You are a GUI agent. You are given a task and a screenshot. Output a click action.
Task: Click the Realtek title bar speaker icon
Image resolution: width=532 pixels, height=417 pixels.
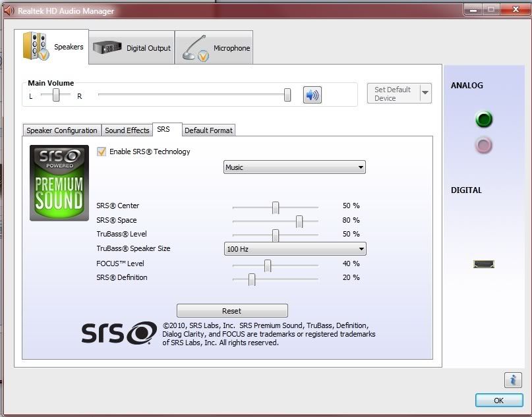tap(9, 11)
